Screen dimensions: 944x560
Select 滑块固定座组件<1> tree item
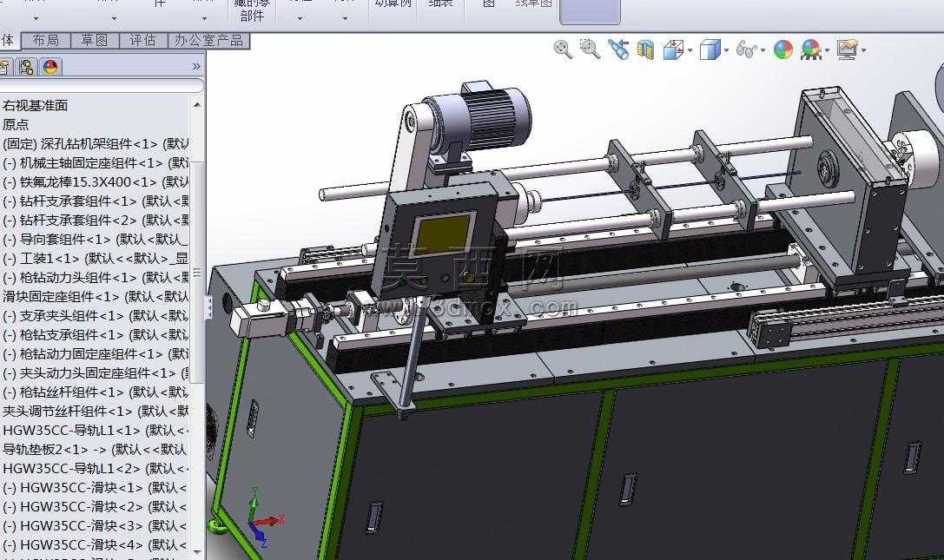click(96, 296)
